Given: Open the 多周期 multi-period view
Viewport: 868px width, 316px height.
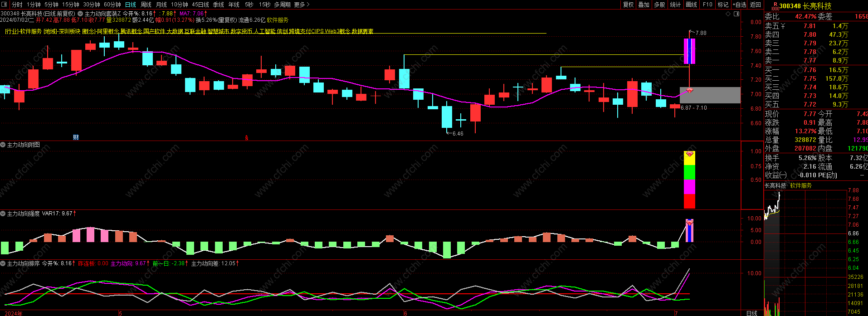Looking at the screenshot, I should point(282,5).
